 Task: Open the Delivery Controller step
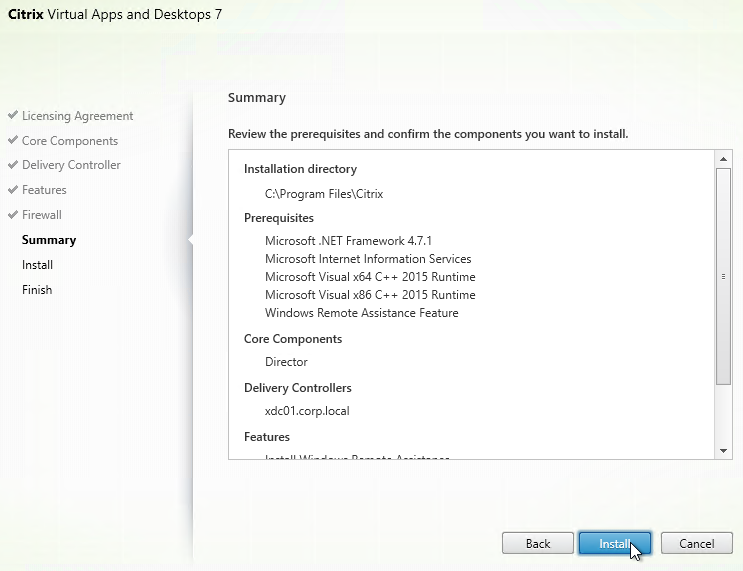(x=71, y=165)
